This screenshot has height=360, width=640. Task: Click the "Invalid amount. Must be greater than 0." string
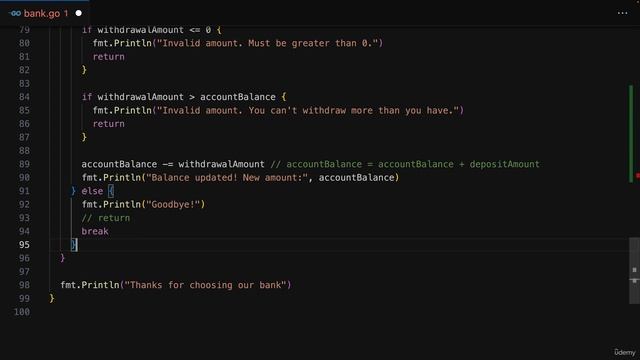(267, 43)
